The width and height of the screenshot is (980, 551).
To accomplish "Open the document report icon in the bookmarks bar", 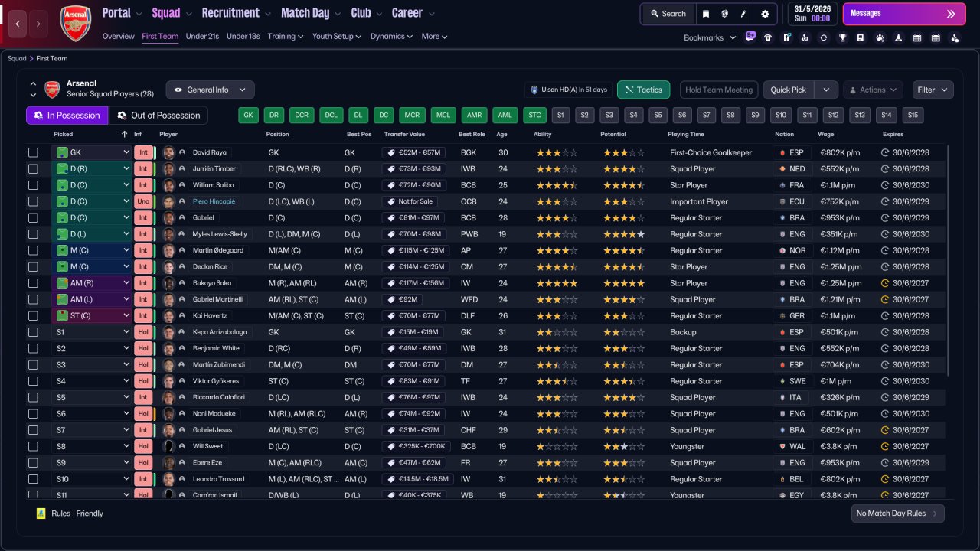I will (861, 37).
